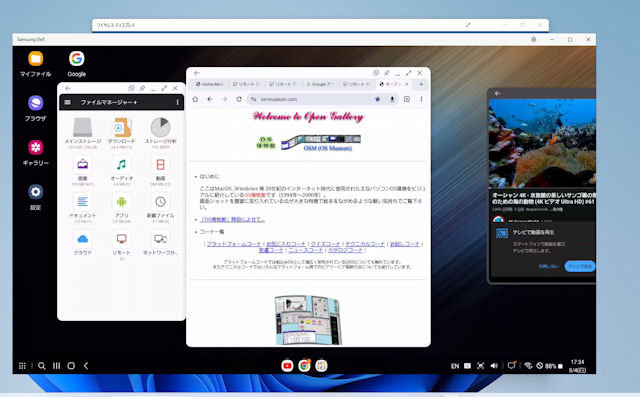Image resolution: width=640 pixels, height=397 pixels.
Task: Click Chrome home button
Action: click(x=195, y=99)
